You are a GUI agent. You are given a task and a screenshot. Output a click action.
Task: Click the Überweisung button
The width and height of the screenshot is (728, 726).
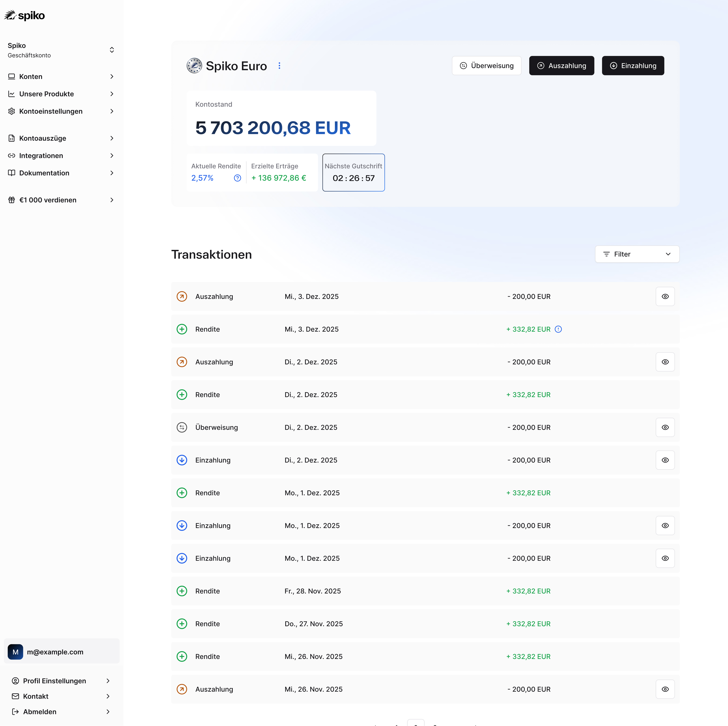pos(487,65)
